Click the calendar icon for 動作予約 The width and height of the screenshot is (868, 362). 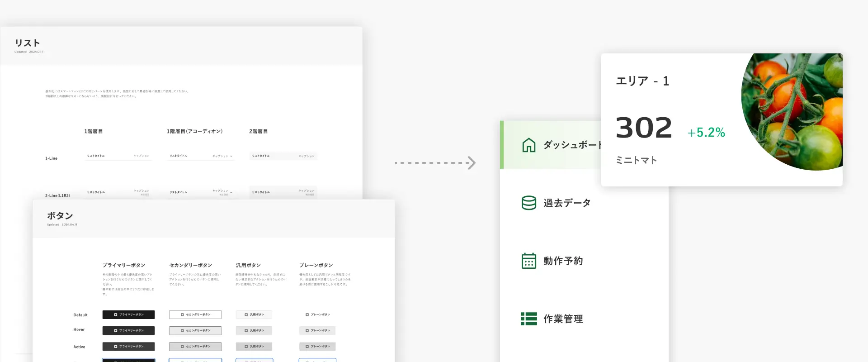pyautogui.click(x=528, y=261)
